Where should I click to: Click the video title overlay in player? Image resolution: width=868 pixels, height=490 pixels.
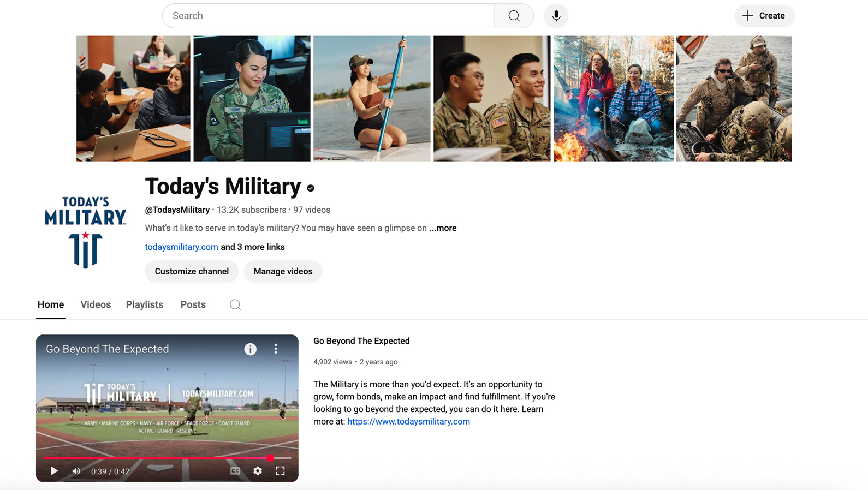(108, 349)
